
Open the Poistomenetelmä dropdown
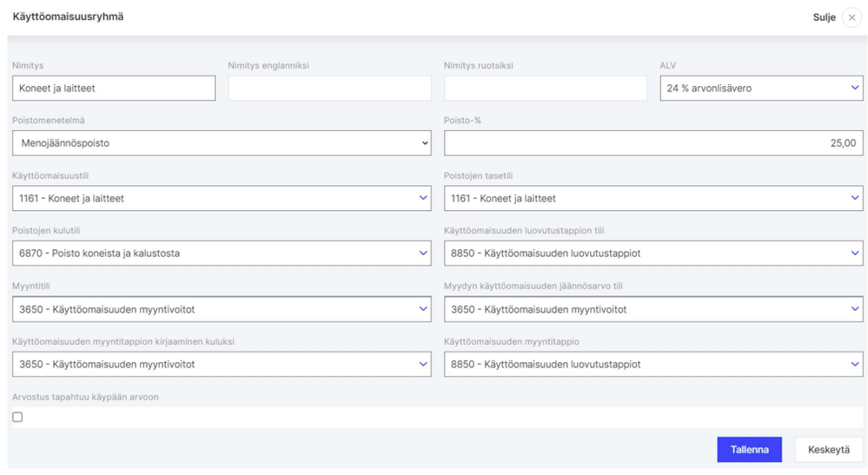222,143
